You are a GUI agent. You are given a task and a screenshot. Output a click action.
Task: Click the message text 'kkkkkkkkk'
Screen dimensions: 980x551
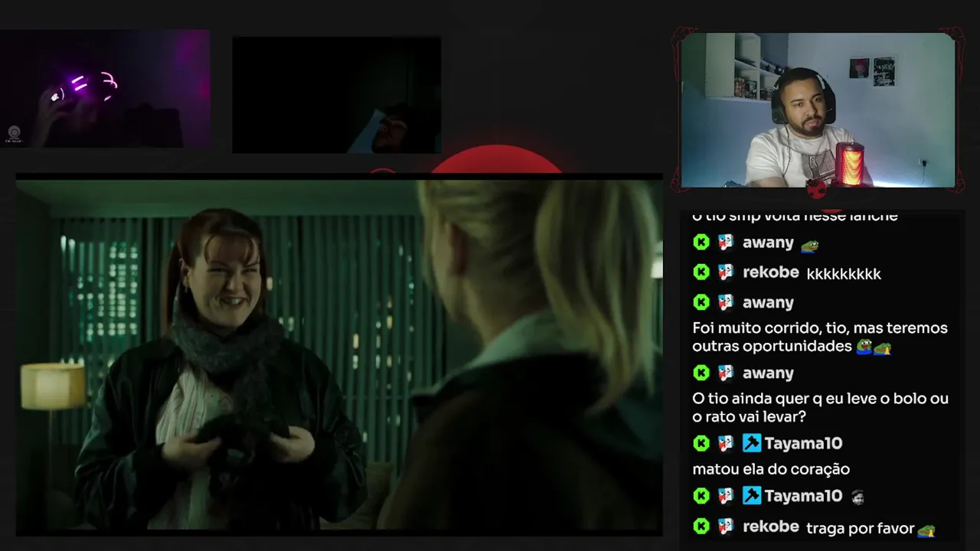844,273
